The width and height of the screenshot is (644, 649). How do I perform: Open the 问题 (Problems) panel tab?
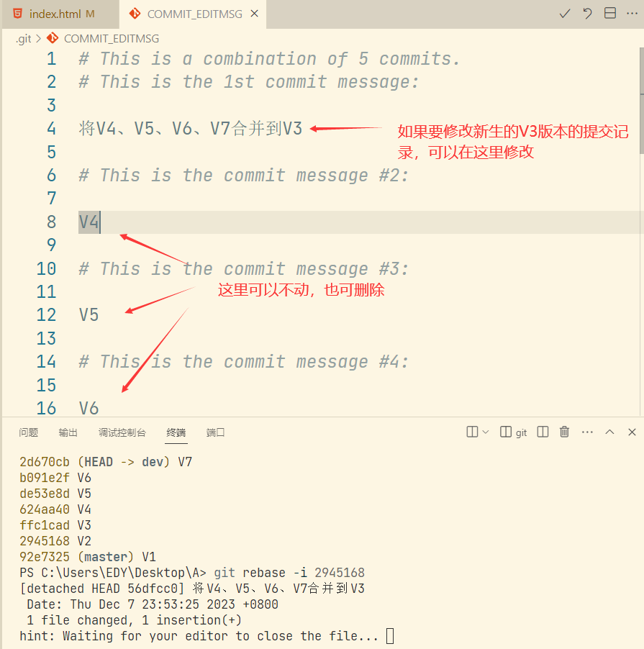click(29, 432)
